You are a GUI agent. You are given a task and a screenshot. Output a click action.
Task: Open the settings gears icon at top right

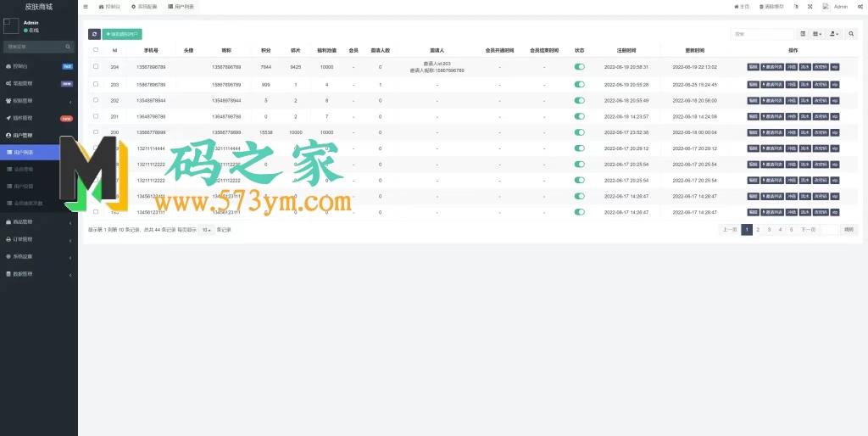pos(860,7)
